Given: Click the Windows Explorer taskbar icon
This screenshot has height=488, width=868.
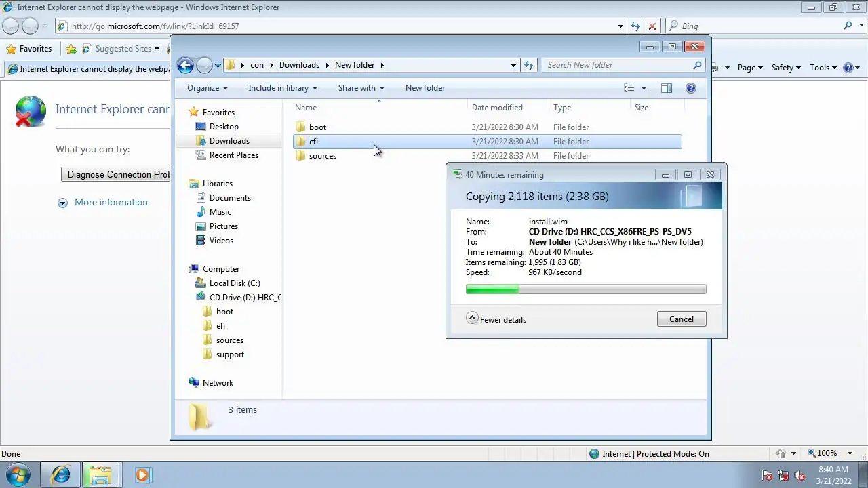Looking at the screenshot, I should 100,475.
